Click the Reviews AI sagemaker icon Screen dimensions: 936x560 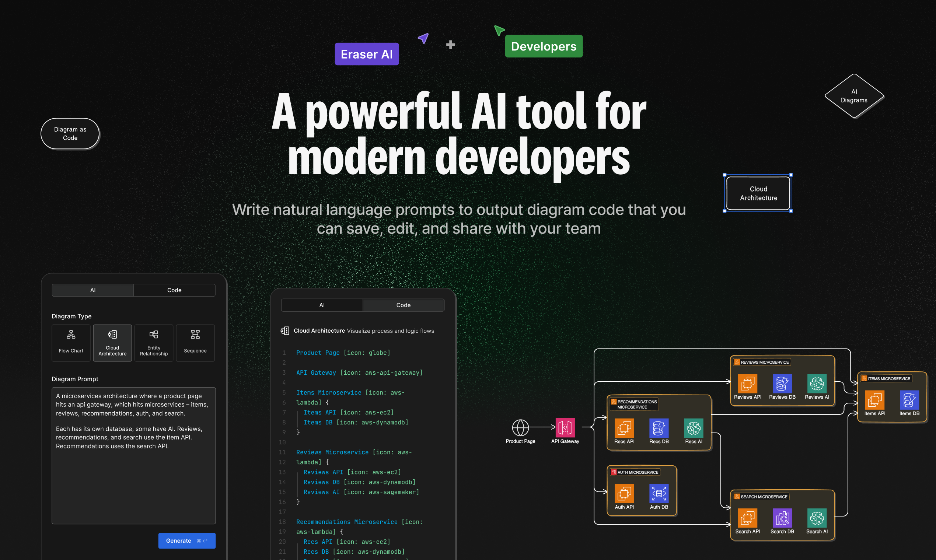[817, 384]
